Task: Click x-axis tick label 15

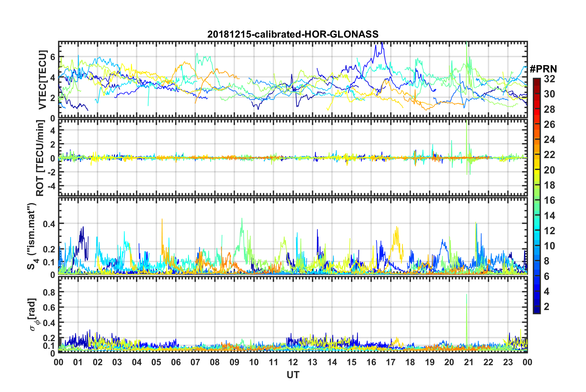Action: [x=352, y=362]
